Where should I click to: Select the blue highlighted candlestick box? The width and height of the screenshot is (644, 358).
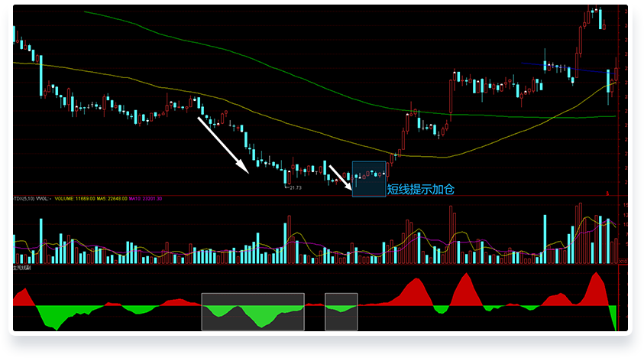click(368, 178)
